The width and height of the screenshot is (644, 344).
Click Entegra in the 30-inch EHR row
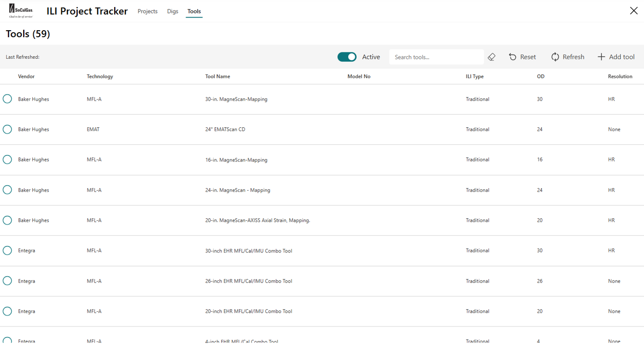[27, 250]
